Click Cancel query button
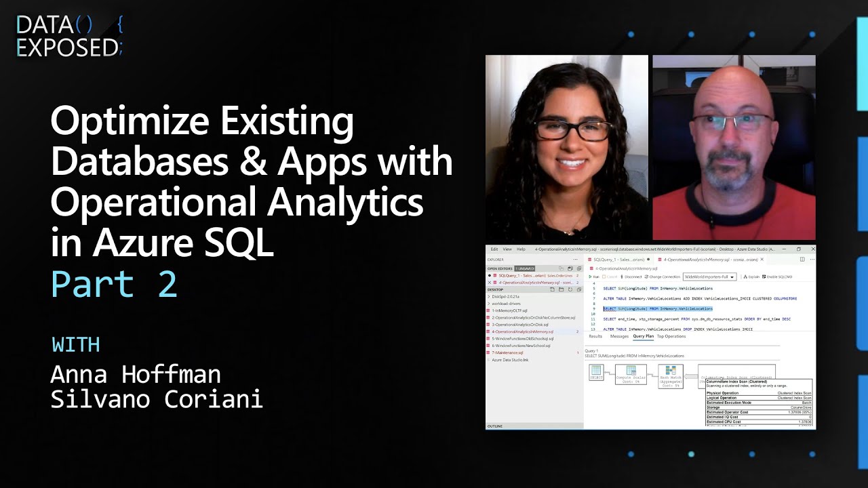The height and width of the screenshot is (488, 868). pyautogui.click(x=610, y=277)
